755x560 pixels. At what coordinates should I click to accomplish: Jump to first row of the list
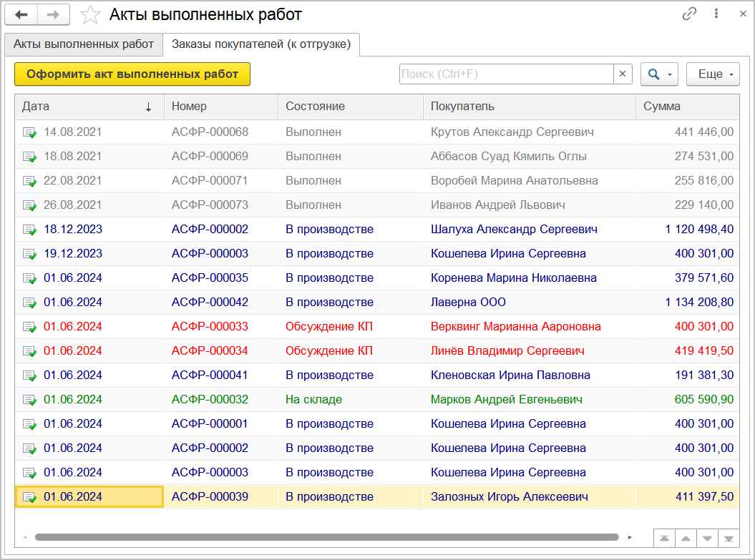tap(665, 538)
